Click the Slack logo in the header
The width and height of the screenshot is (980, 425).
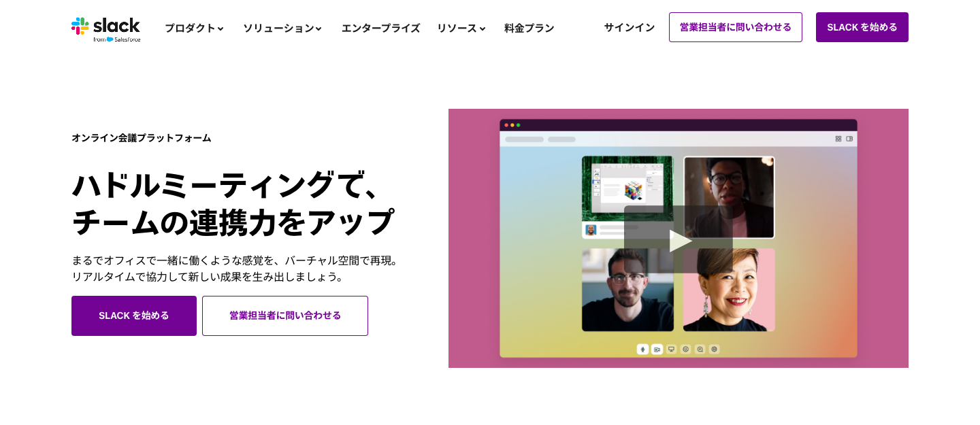[x=105, y=29]
